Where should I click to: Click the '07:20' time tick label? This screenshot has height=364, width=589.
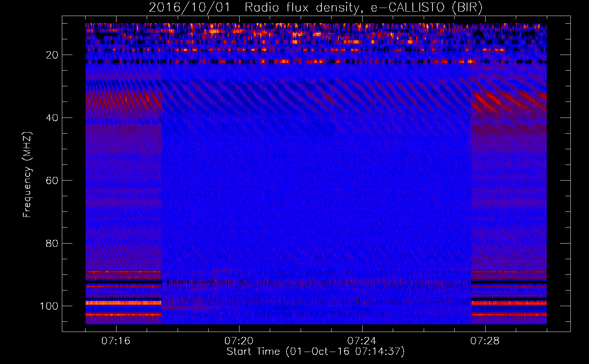tap(239, 341)
